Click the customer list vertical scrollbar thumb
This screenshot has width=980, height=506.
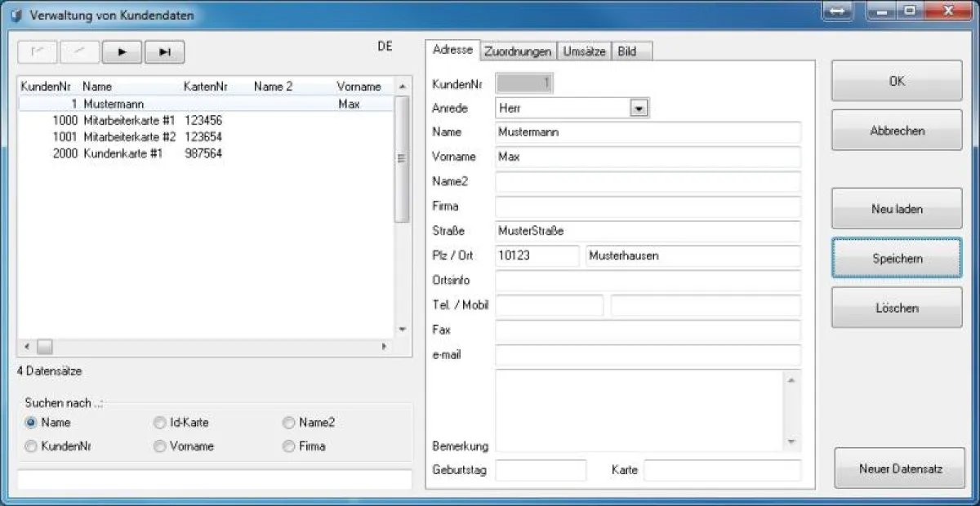[402, 159]
